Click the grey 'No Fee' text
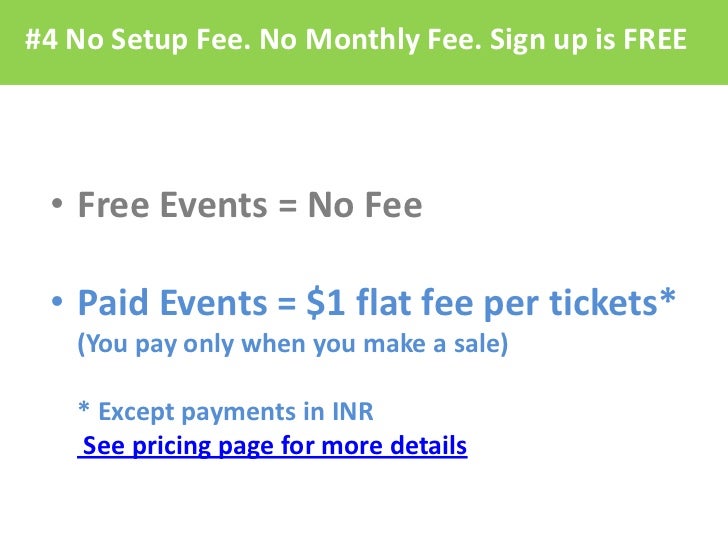 pos(365,205)
